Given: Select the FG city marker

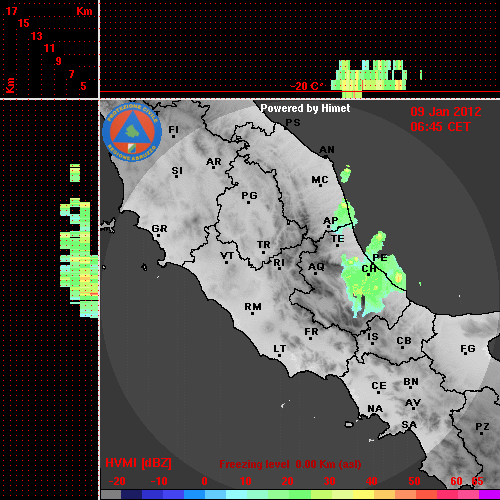Looking at the screenshot, I should pyautogui.click(x=468, y=349).
